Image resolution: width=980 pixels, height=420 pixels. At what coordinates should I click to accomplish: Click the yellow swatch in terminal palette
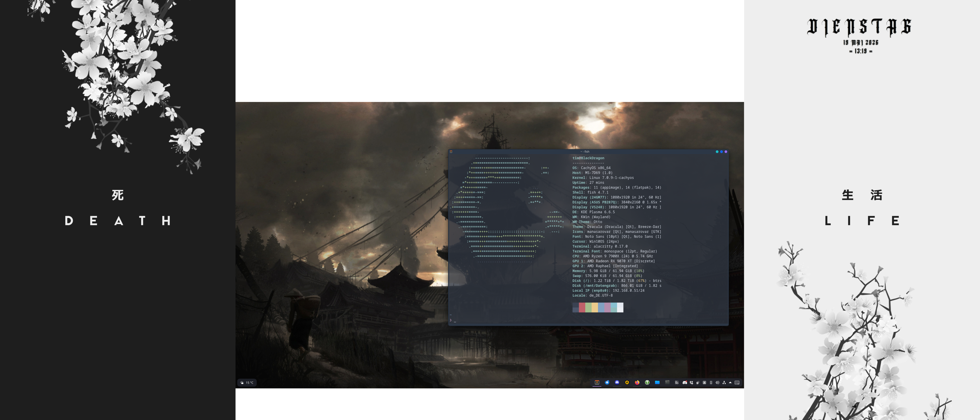[595, 307]
